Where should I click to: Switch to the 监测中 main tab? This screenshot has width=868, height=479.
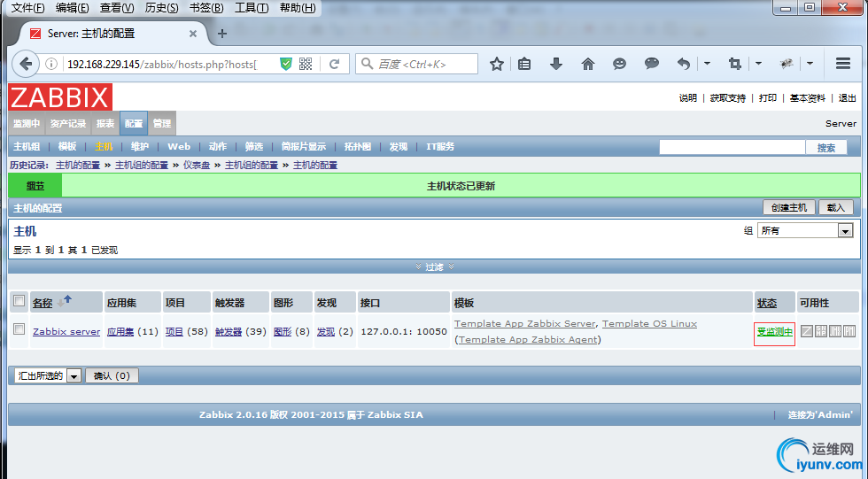pos(27,123)
